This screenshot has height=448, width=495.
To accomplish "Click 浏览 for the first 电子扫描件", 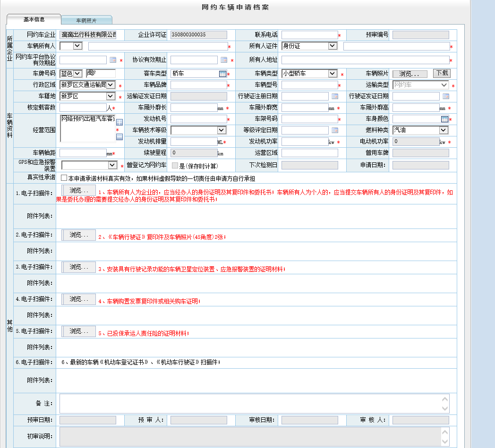I will 79,190.
